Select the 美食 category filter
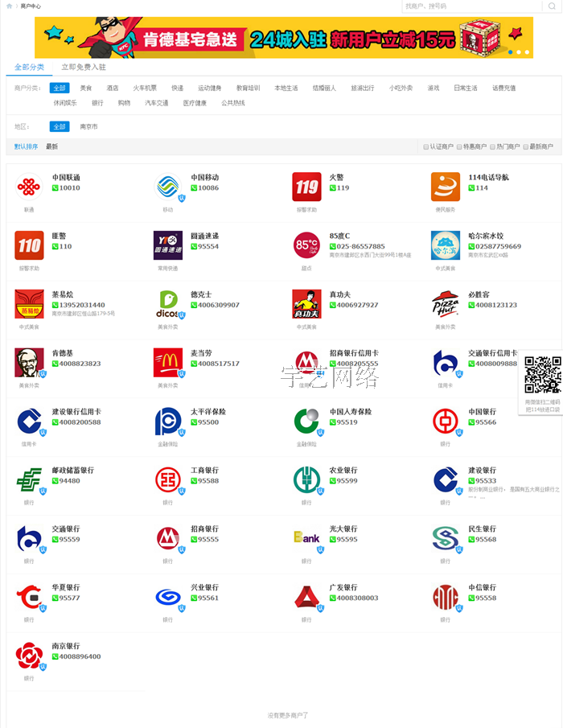This screenshot has width=563, height=728. coord(86,88)
